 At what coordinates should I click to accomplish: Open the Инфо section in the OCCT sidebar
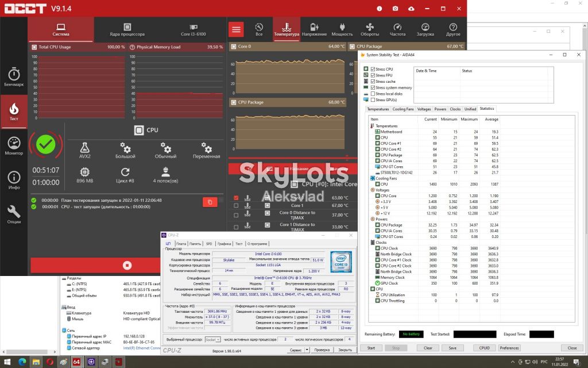(x=14, y=180)
